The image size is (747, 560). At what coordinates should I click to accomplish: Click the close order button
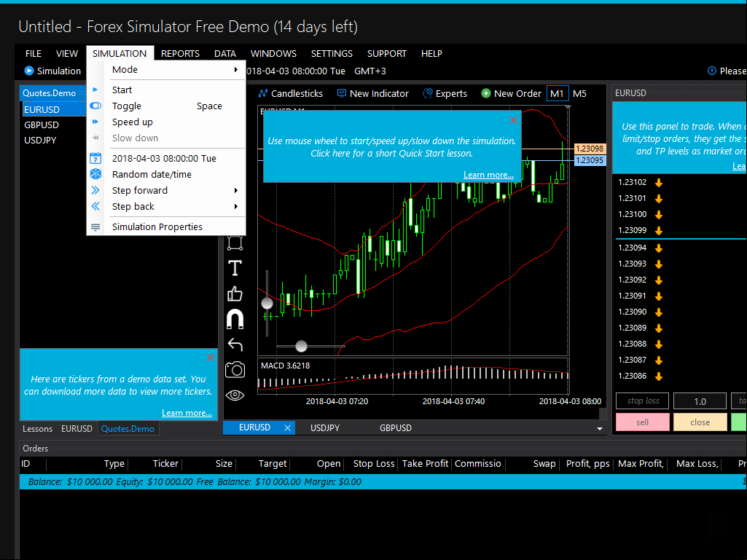coord(700,422)
